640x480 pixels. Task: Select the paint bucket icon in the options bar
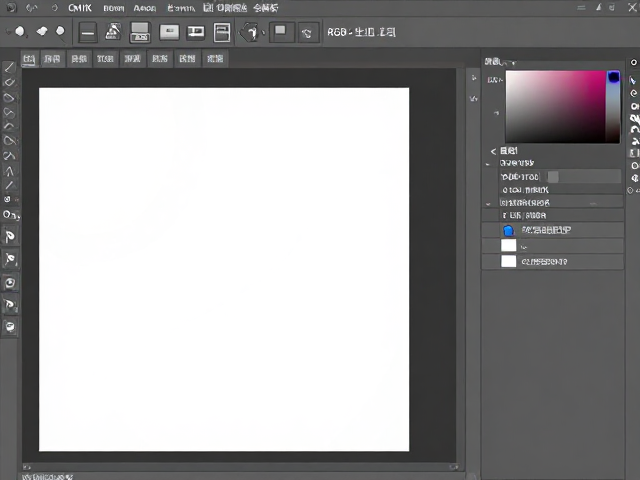tap(250, 32)
